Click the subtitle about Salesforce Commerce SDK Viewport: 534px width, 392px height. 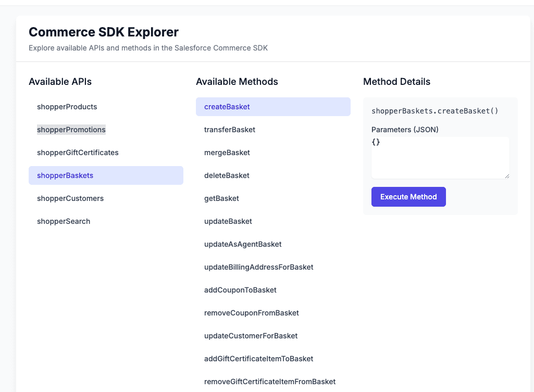(x=148, y=48)
